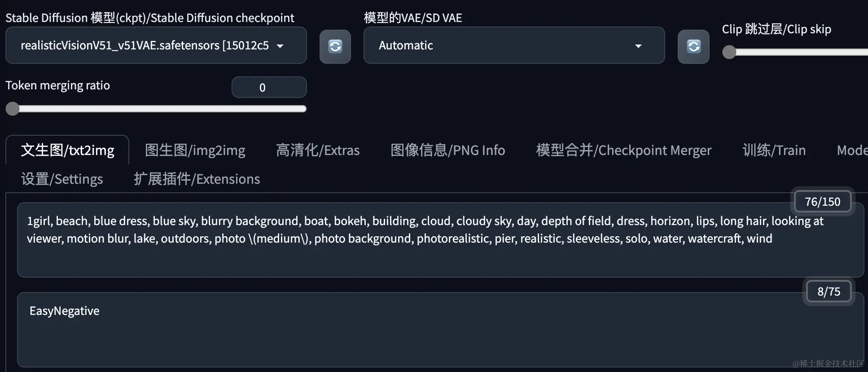This screenshot has height=372, width=868.
Task: Refresh the SD VAE list
Action: (693, 46)
